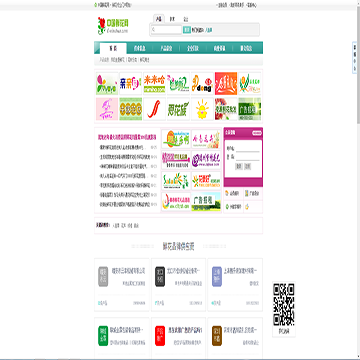The image size is (360, 360).
Task: Click the teal search button
Action: coord(187,30)
